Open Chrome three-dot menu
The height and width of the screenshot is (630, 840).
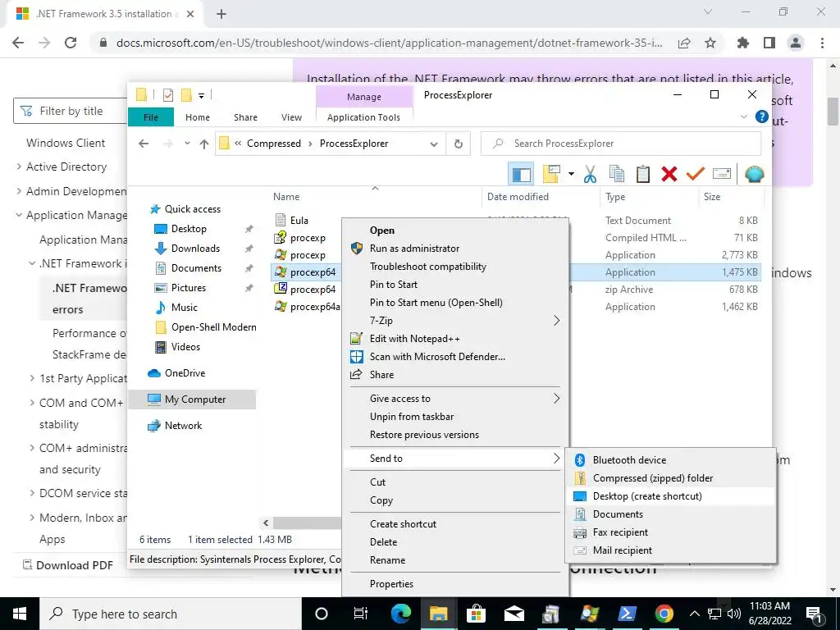822,43
